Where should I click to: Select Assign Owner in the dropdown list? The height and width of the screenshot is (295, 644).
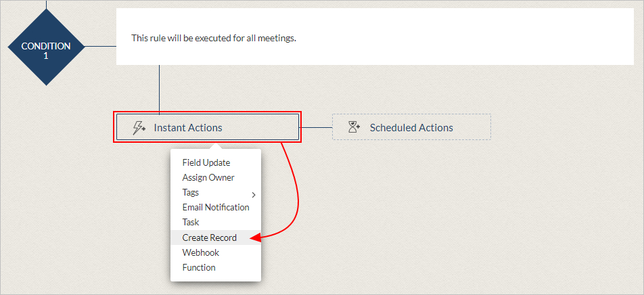click(x=208, y=177)
